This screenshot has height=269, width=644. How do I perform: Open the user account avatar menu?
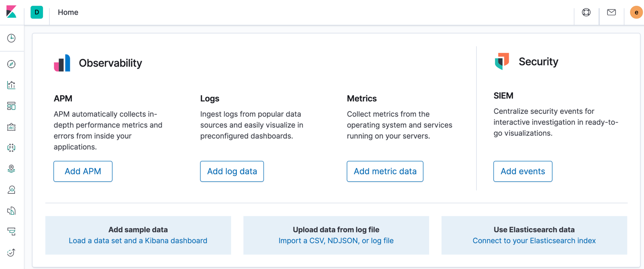636,12
